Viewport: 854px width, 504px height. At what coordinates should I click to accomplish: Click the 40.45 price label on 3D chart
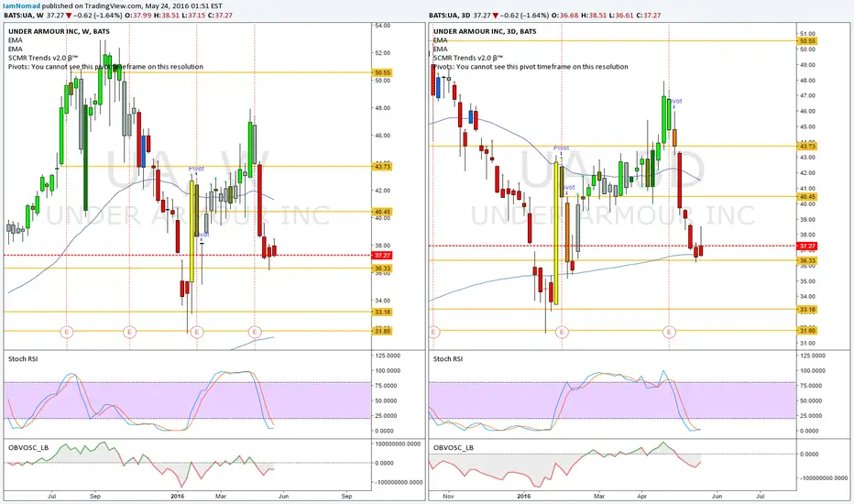point(807,197)
